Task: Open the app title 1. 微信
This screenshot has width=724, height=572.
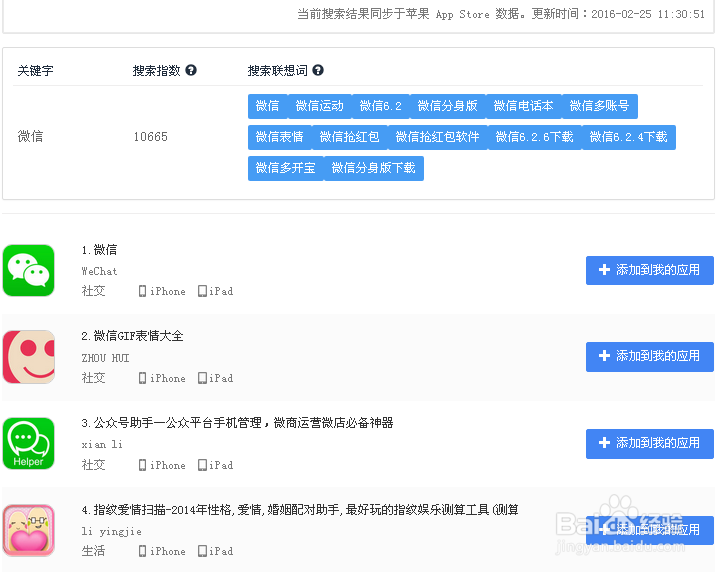Action: 99,250
